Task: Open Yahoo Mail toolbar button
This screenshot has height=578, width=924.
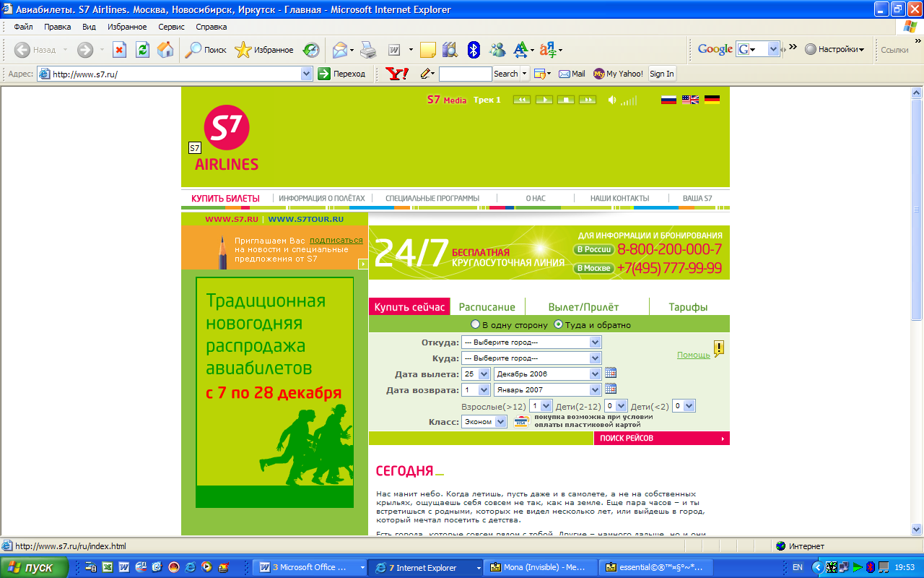Action: [572, 74]
